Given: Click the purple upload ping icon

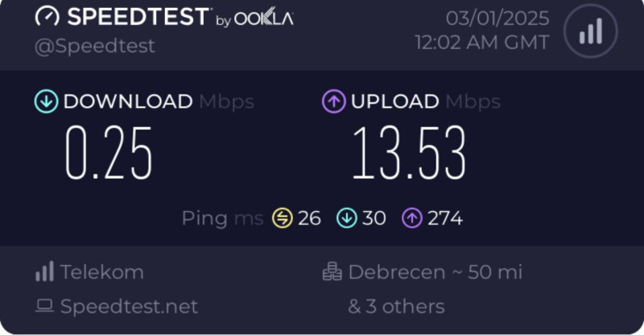Looking at the screenshot, I should 412,217.
